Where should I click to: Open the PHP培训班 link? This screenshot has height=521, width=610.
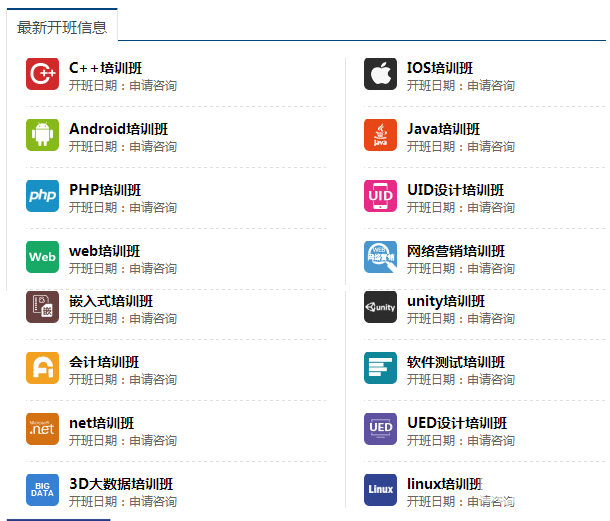[x=105, y=190]
